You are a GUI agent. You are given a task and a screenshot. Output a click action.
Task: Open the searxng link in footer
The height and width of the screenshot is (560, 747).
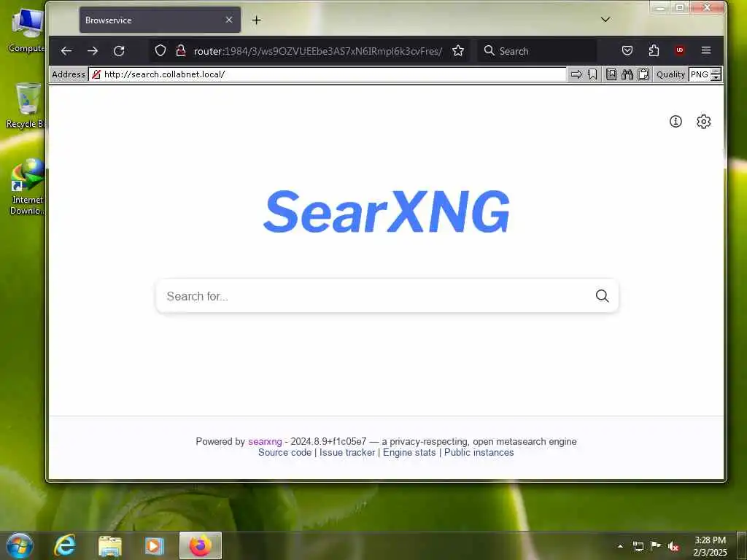tap(265, 441)
